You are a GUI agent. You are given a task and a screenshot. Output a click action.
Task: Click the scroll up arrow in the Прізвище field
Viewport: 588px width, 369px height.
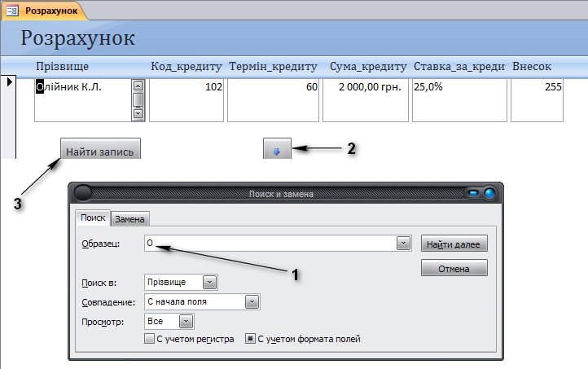138,86
